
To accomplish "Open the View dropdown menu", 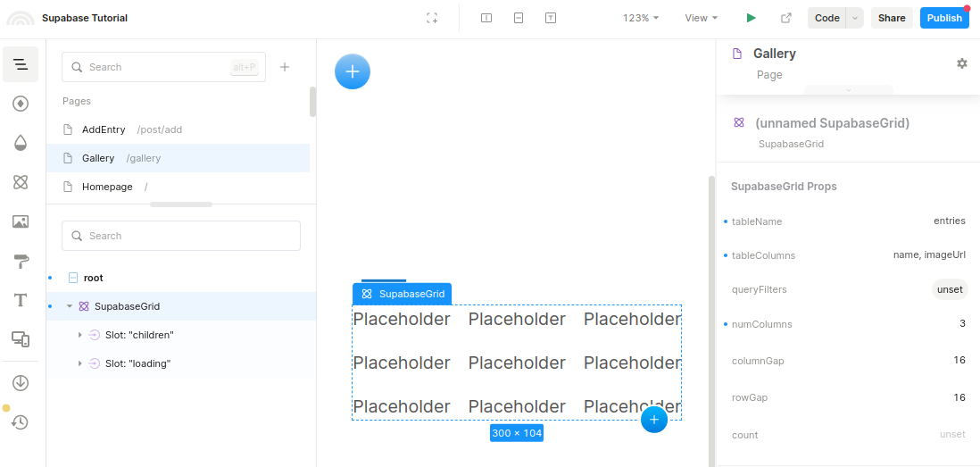I will tap(702, 18).
